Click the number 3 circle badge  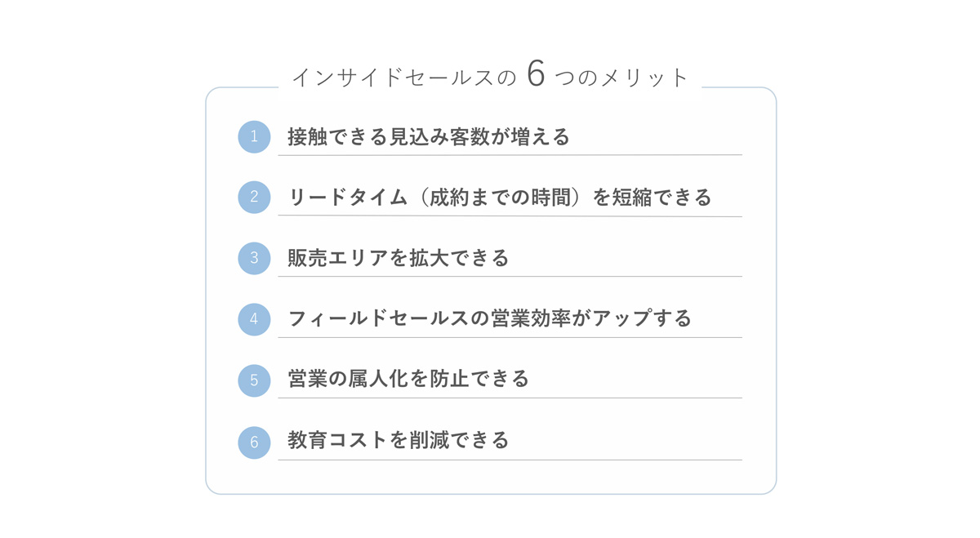click(x=254, y=258)
